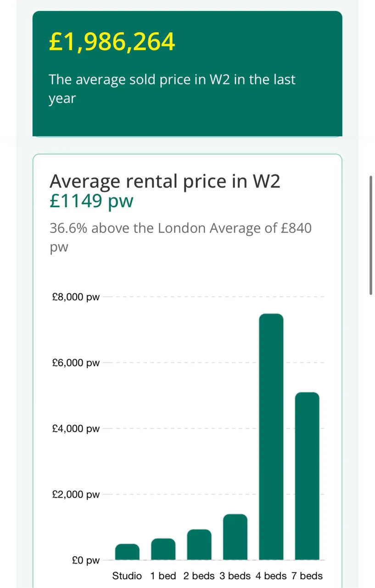375x588 pixels.
Task: Tap the London Average comparison text
Action: click(180, 238)
